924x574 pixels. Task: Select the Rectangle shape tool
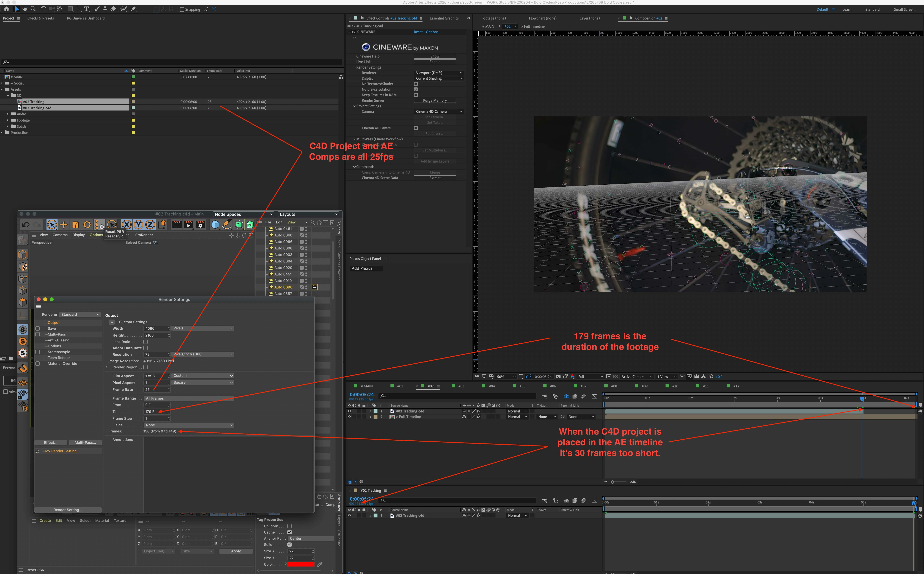point(70,9)
